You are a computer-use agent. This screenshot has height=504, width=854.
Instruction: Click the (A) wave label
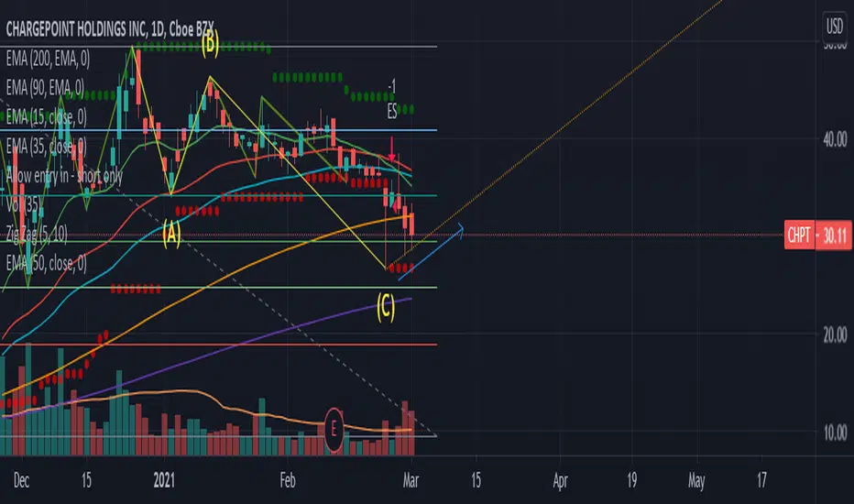(x=171, y=234)
